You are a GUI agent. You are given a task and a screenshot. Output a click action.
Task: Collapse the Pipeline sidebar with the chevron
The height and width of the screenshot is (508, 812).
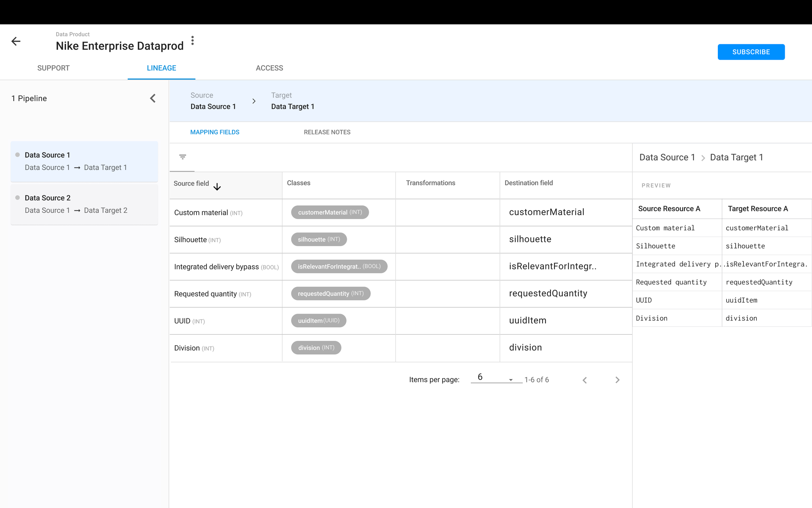pyautogui.click(x=153, y=98)
